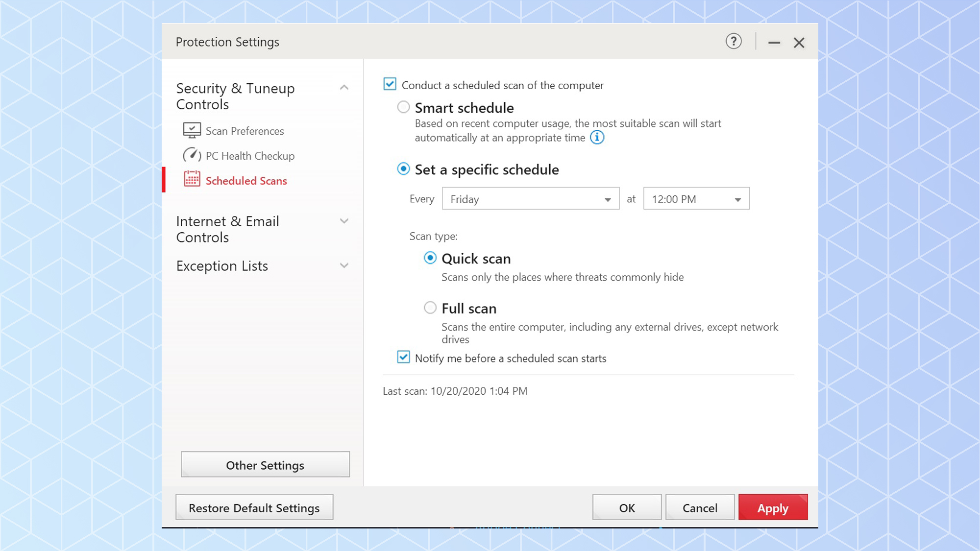
Task: Select the Full scan option
Action: [430, 308]
